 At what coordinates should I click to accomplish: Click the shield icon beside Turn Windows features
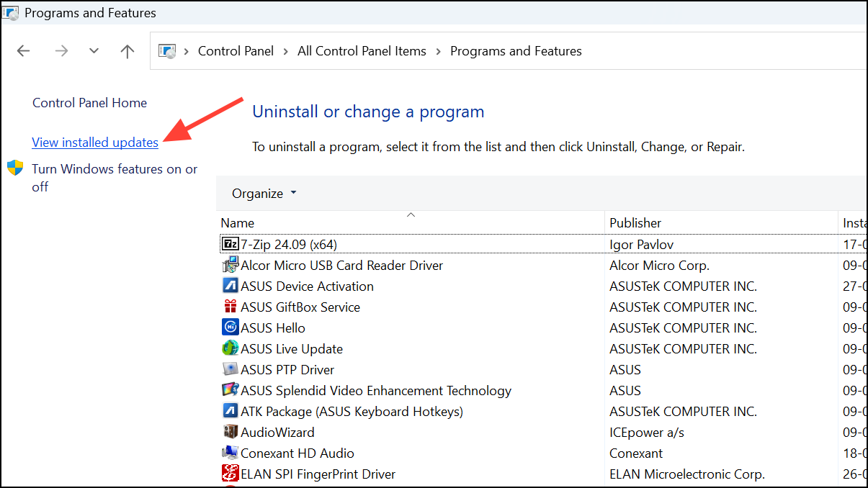pyautogui.click(x=15, y=168)
